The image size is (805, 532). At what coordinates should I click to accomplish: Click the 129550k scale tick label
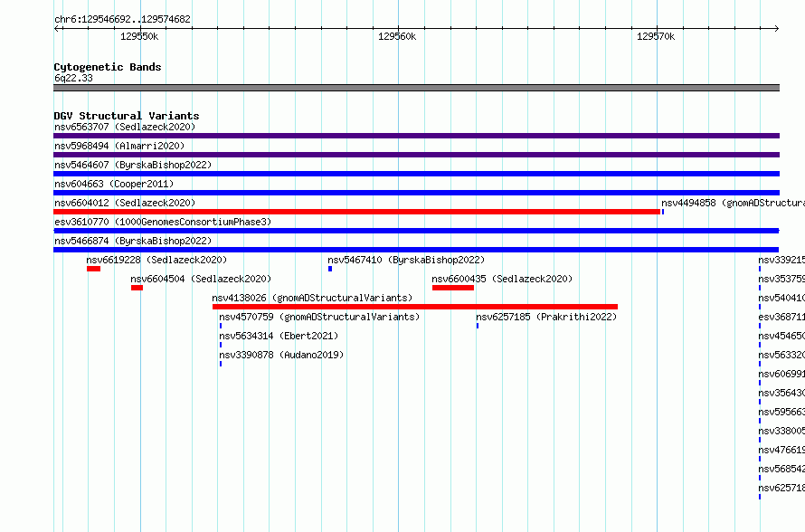point(139,36)
